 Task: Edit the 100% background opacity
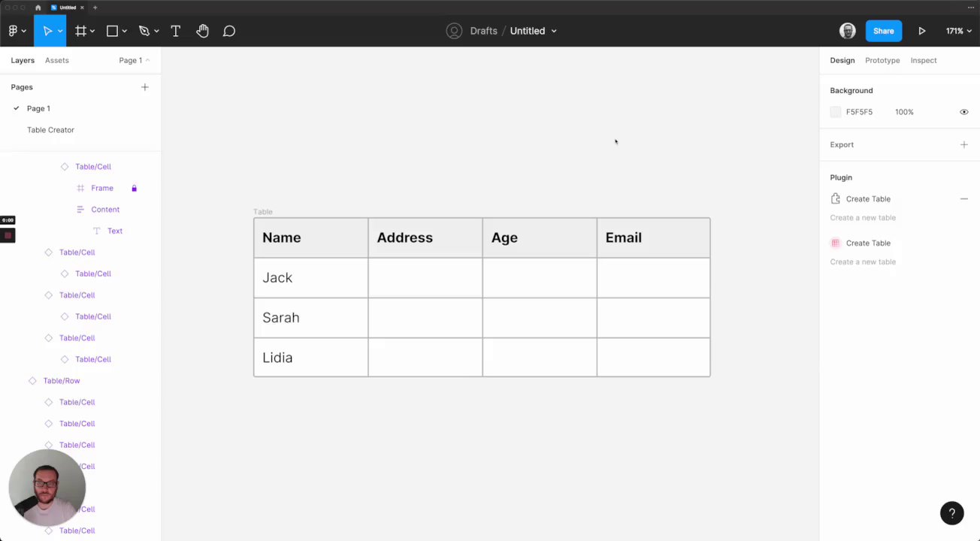pos(904,112)
